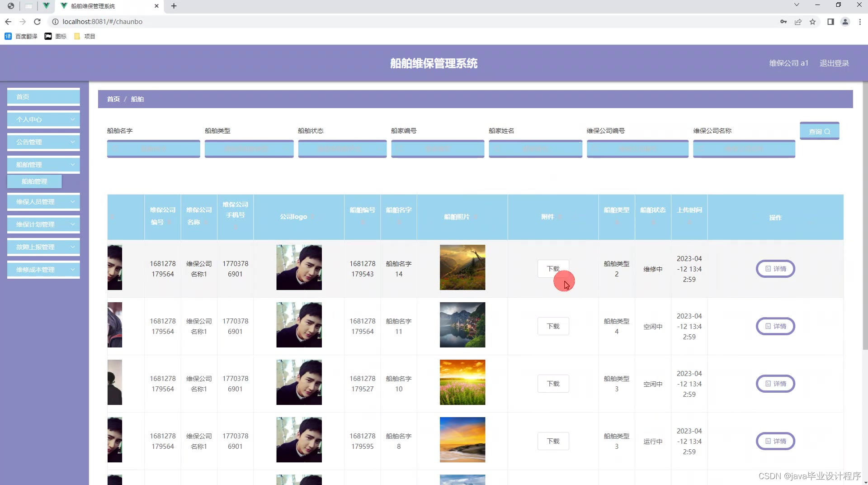Expand the 维保人员管理 sidebar menu
The image size is (868, 485).
coord(43,202)
